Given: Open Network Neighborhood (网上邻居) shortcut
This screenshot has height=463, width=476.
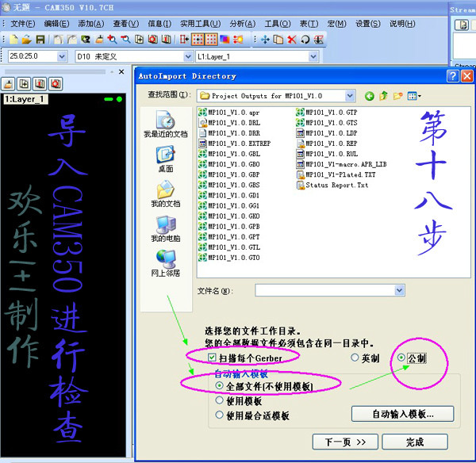Looking at the screenshot, I should (166, 263).
